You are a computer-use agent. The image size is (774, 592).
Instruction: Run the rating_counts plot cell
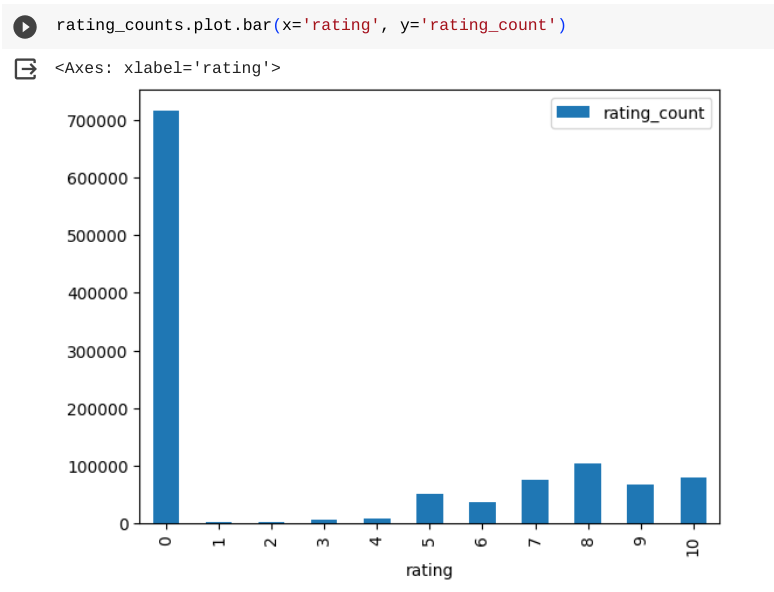(x=25, y=26)
